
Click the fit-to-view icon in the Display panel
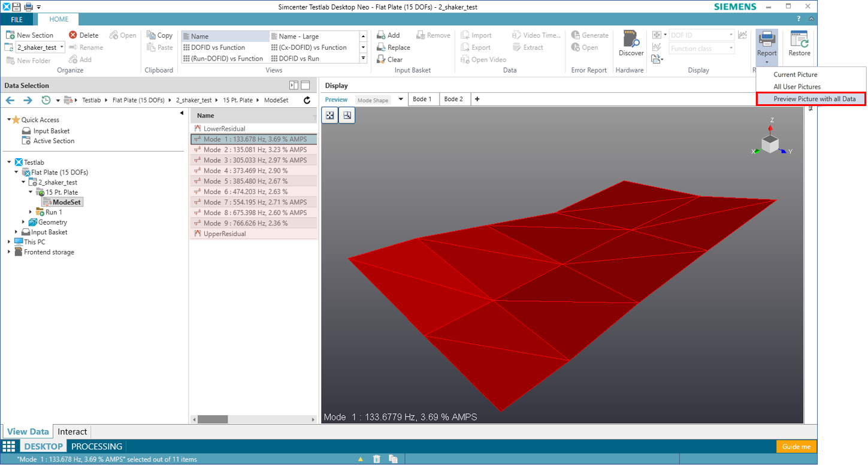[329, 115]
